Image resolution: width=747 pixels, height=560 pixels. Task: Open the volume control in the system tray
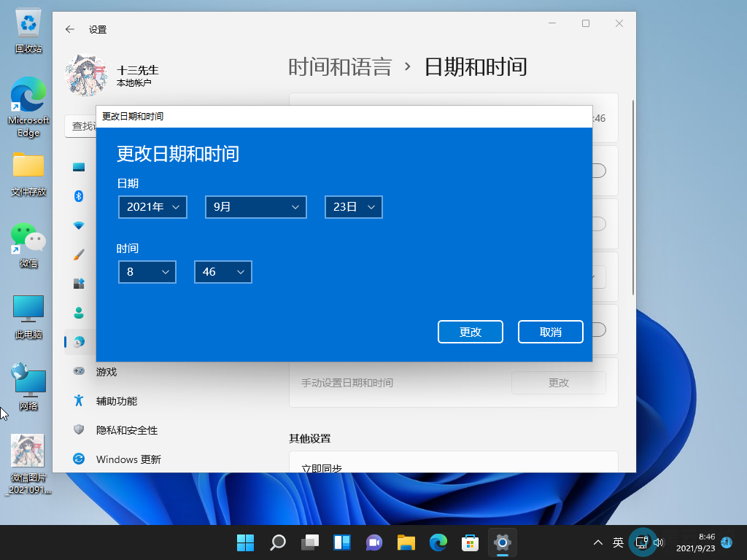pos(659,542)
